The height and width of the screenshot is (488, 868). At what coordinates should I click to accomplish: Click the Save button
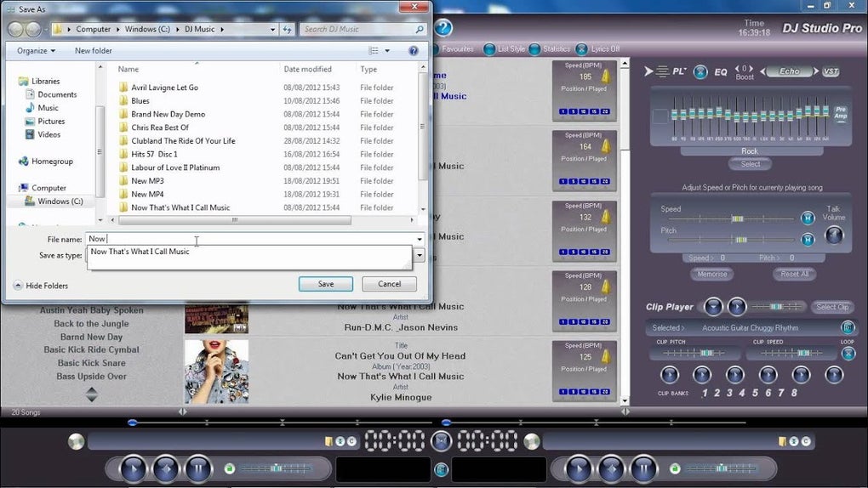pyautogui.click(x=325, y=284)
